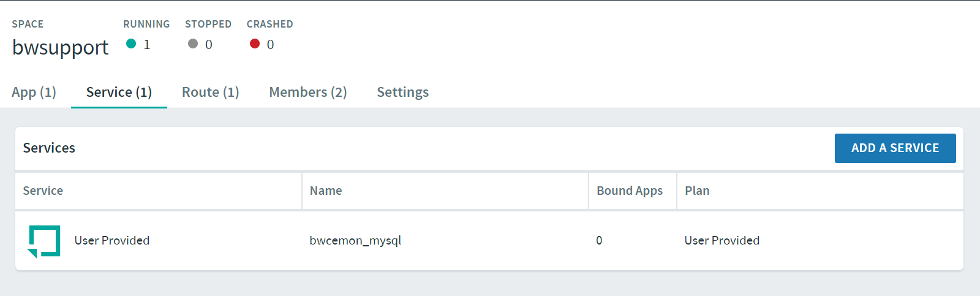Click the User Provided service label
The height and width of the screenshot is (296, 980).
click(x=112, y=240)
